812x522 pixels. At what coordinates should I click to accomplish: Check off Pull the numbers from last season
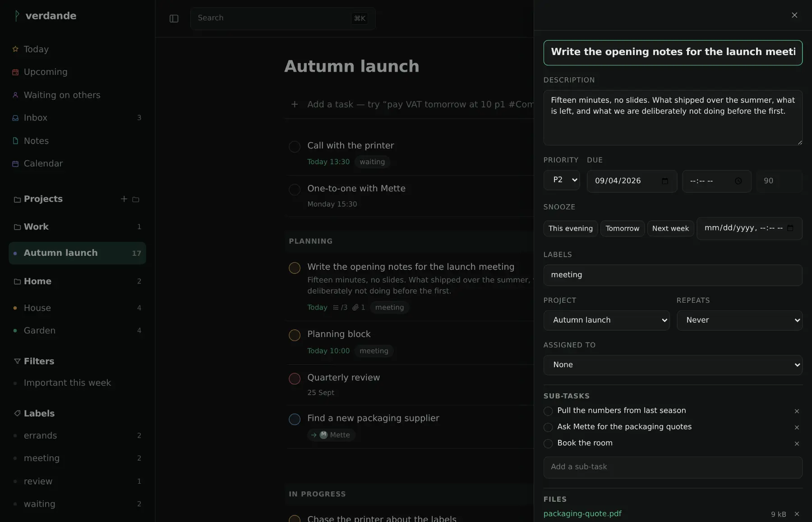[x=548, y=411]
